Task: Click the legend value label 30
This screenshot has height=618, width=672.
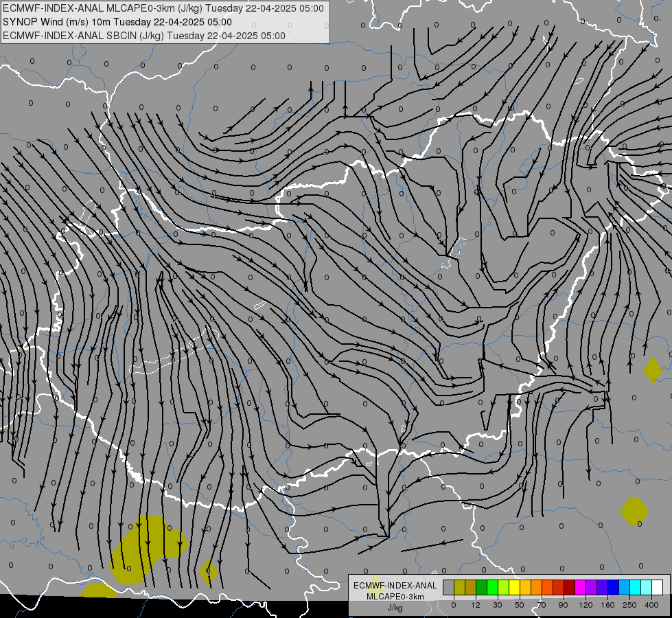Action: pos(498,605)
